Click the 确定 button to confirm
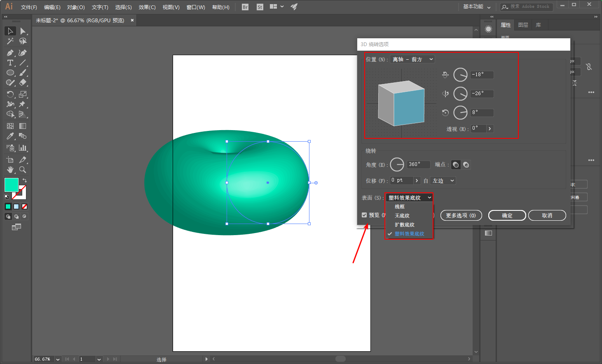This screenshot has width=602, height=364. pyautogui.click(x=507, y=215)
